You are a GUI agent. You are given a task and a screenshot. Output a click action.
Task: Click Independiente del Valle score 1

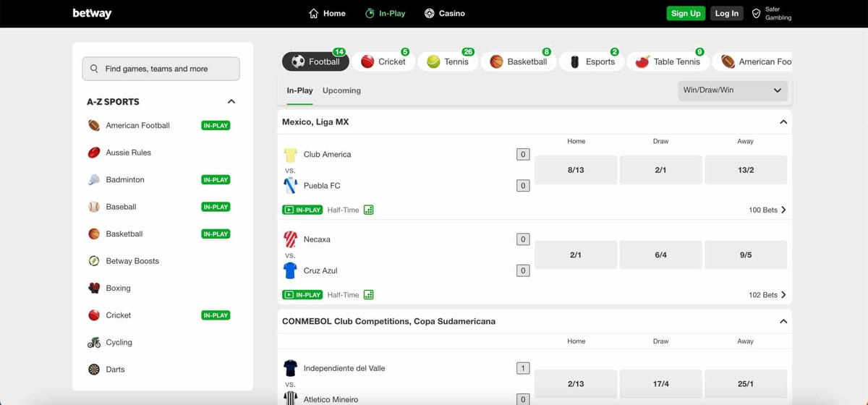(523, 368)
